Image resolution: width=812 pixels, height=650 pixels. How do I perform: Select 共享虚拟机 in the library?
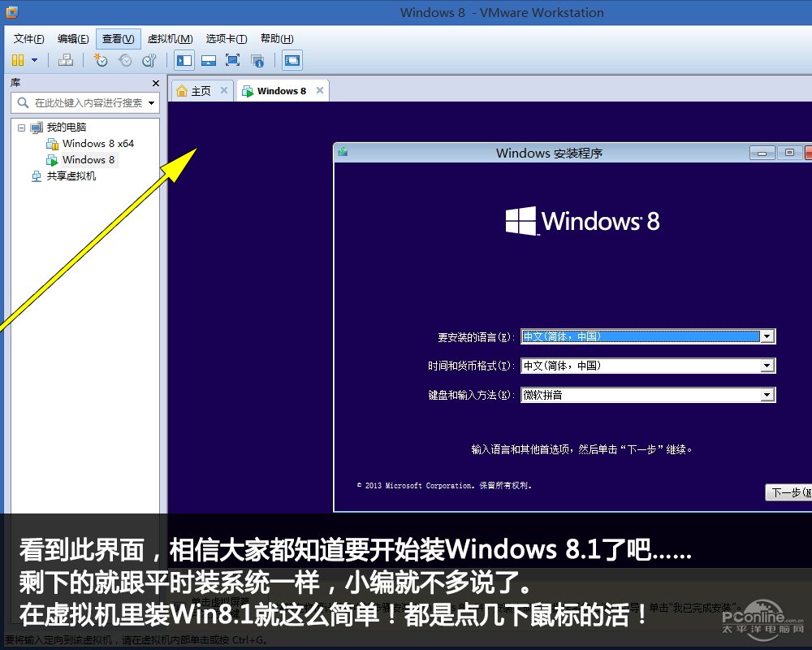tap(71, 176)
